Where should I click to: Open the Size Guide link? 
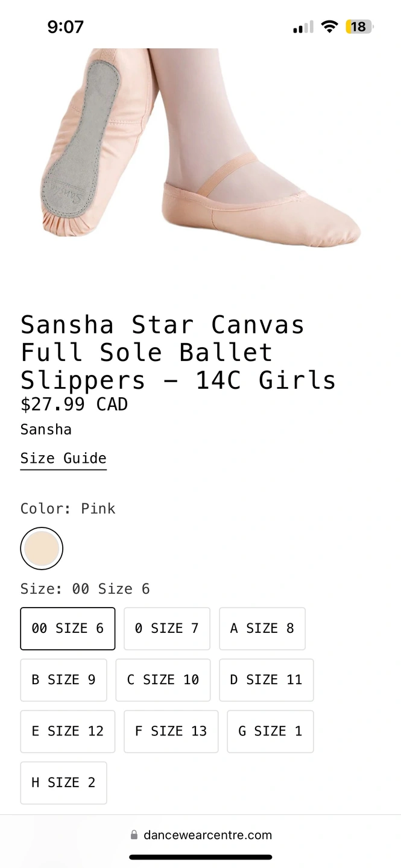[x=63, y=459]
